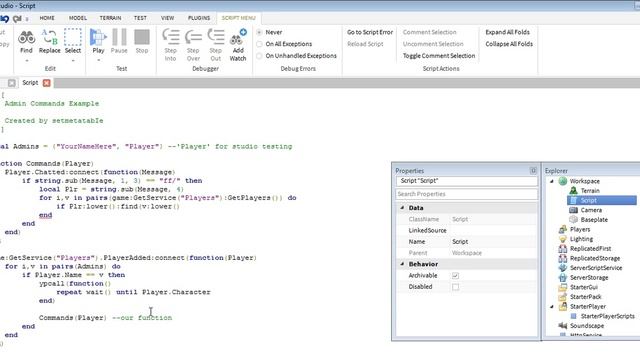The height and width of the screenshot is (360, 640).
Task: Click the undo arrow in quick access bar
Action: 5,19
